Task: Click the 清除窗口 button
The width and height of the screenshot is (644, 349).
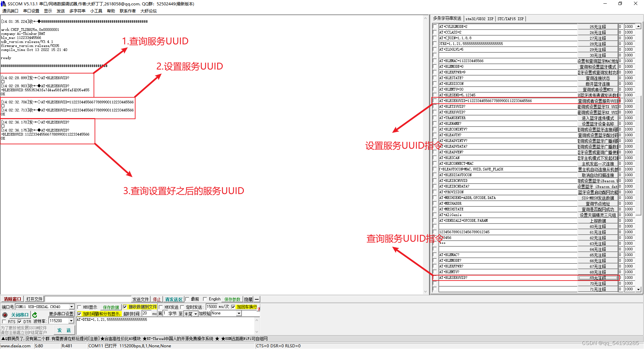Action: (x=12, y=299)
